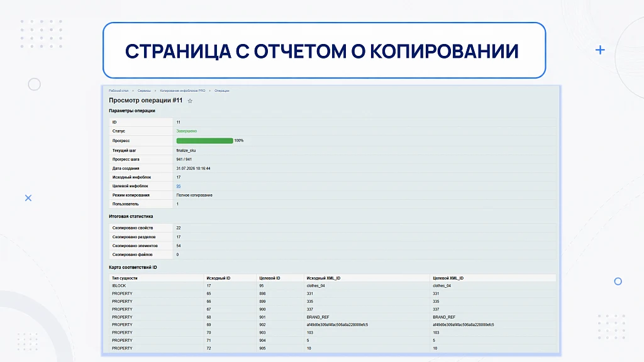Viewport: 644px width, 362px height.
Task: Click the 'Просмотр операции #11' heading
Action: coord(145,101)
